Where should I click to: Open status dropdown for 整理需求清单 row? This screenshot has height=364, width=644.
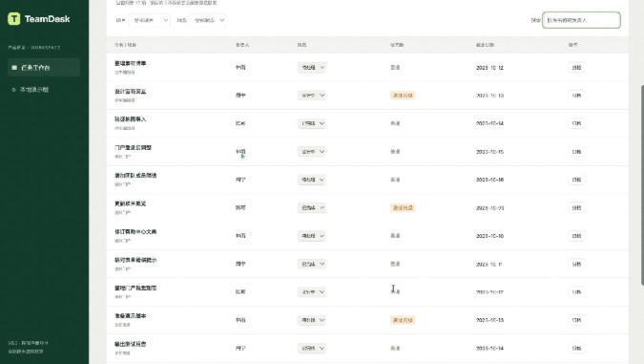click(x=311, y=68)
